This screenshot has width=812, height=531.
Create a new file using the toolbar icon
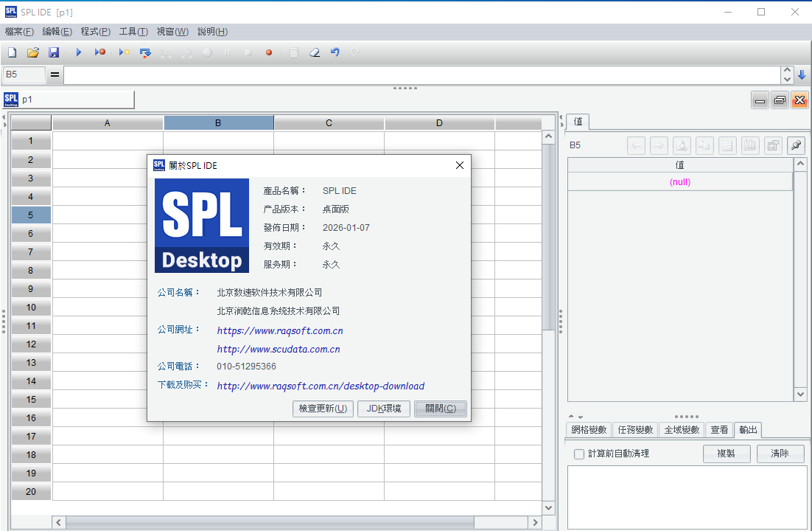(x=11, y=52)
